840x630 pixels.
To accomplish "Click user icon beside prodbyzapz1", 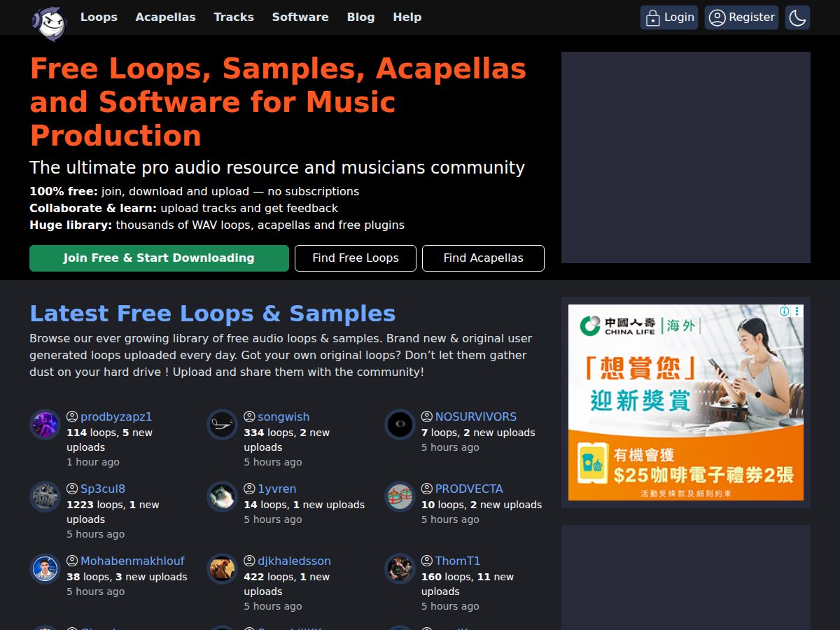I will click(x=72, y=416).
